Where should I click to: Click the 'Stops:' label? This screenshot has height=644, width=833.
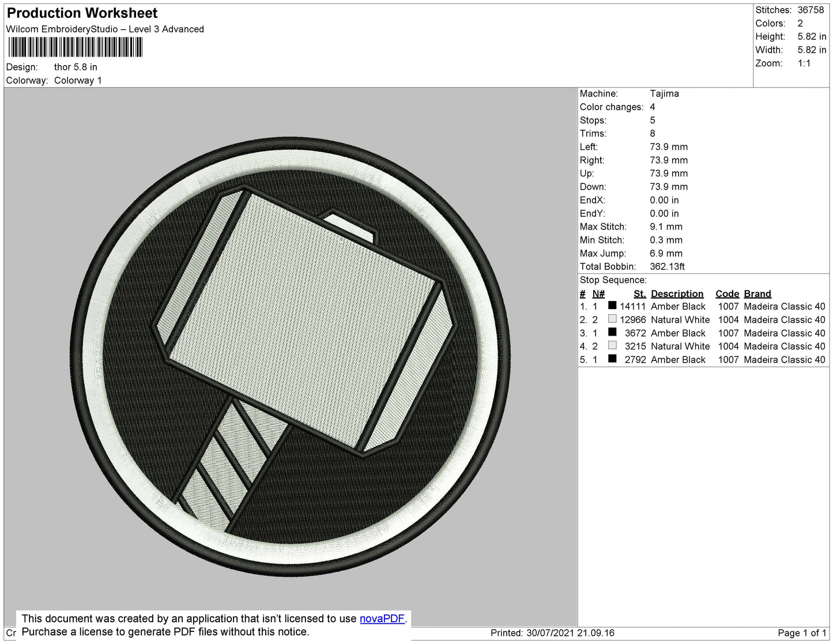pyautogui.click(x=593, y=120)
